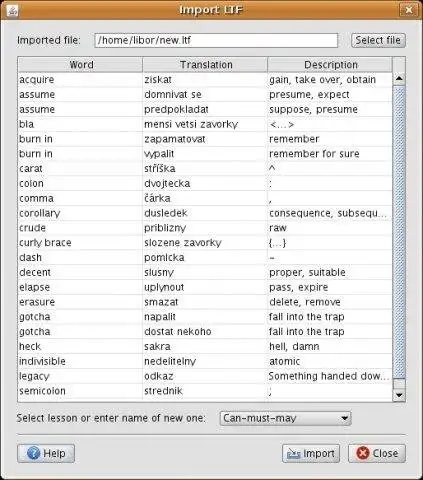Image resolution: width=423 pixels, height=480 pixels.
Task: Click the scroll up arrow of table
Action: 399,79
